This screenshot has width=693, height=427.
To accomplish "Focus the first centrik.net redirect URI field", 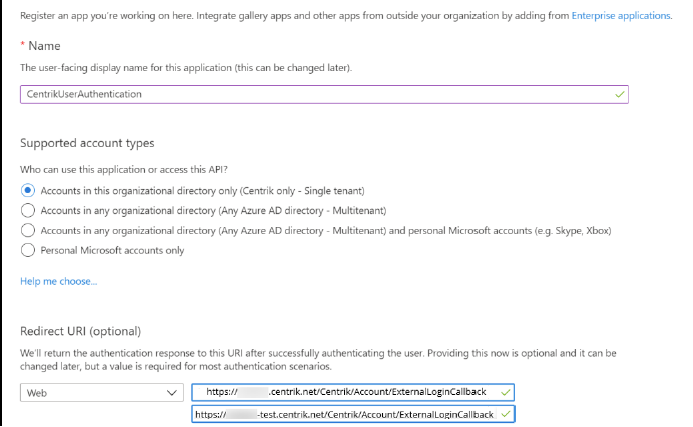I will [x=350, y=393].
